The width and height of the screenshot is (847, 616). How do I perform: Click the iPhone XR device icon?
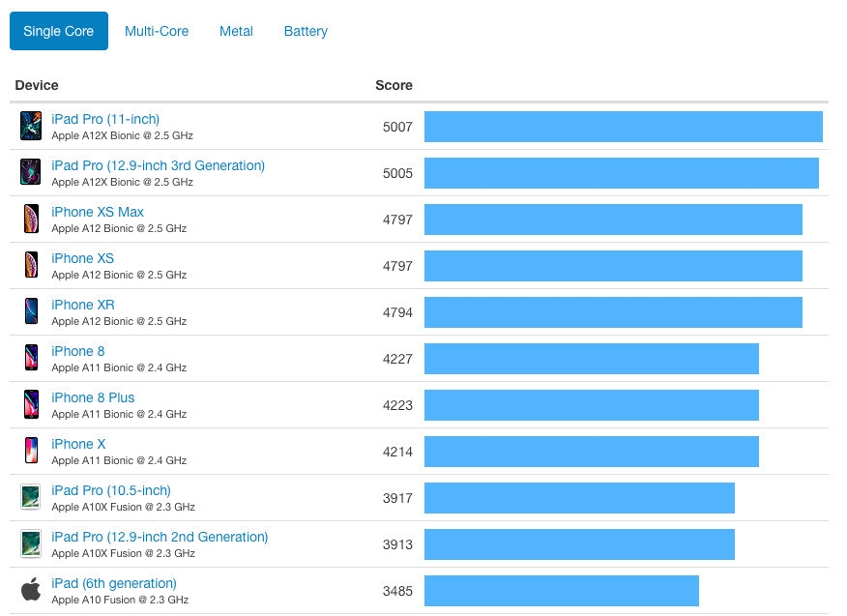(x=31, y=311)
